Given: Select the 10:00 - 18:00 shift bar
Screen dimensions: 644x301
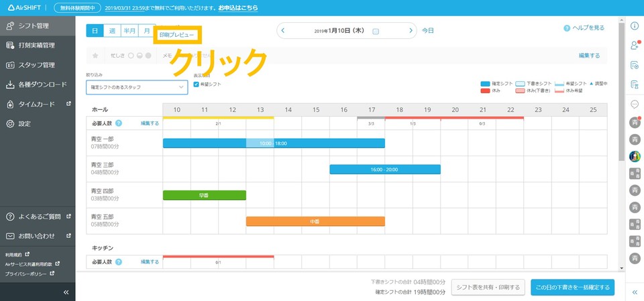Looking at the screenshot, I should (274, 143).
